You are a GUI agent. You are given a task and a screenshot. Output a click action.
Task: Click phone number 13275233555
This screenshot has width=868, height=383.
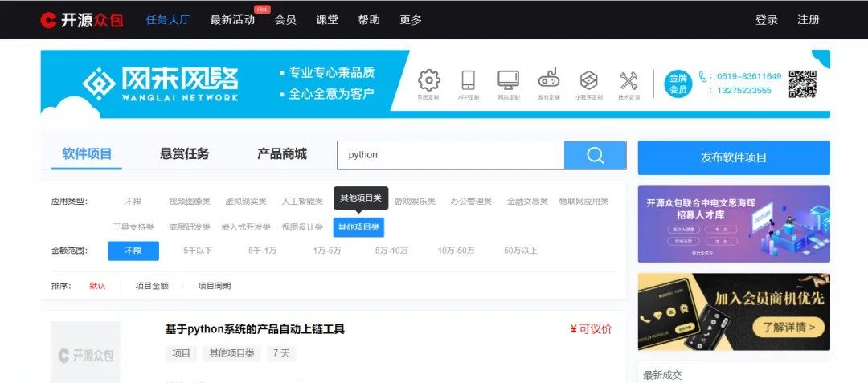(744, 91)
